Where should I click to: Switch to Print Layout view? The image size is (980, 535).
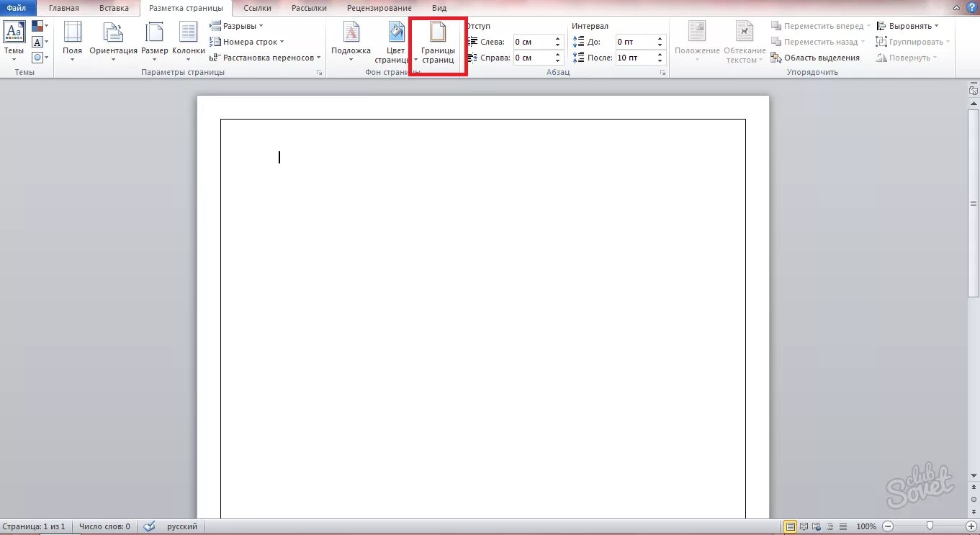[x=791, y=526]
